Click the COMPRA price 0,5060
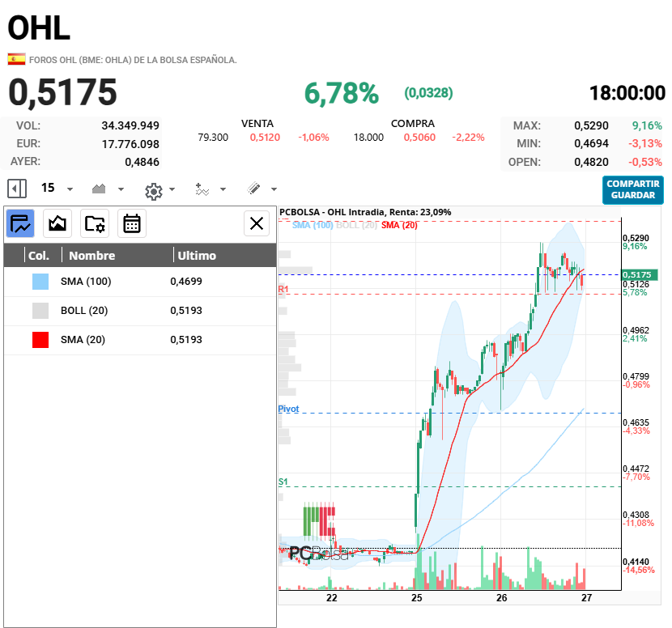This screenshot has height=628, width=672. 419,138
